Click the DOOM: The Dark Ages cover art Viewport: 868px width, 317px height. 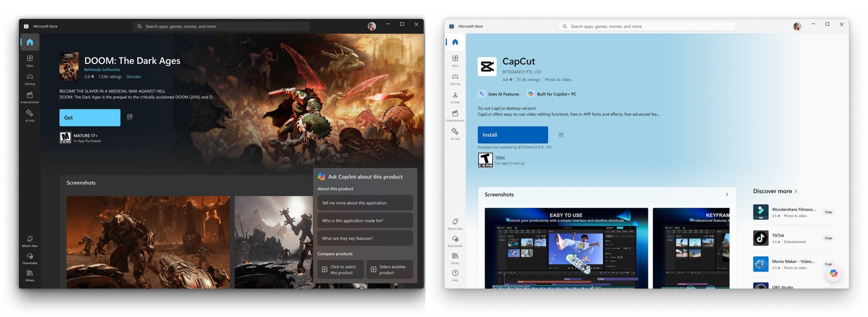point(69,67)
